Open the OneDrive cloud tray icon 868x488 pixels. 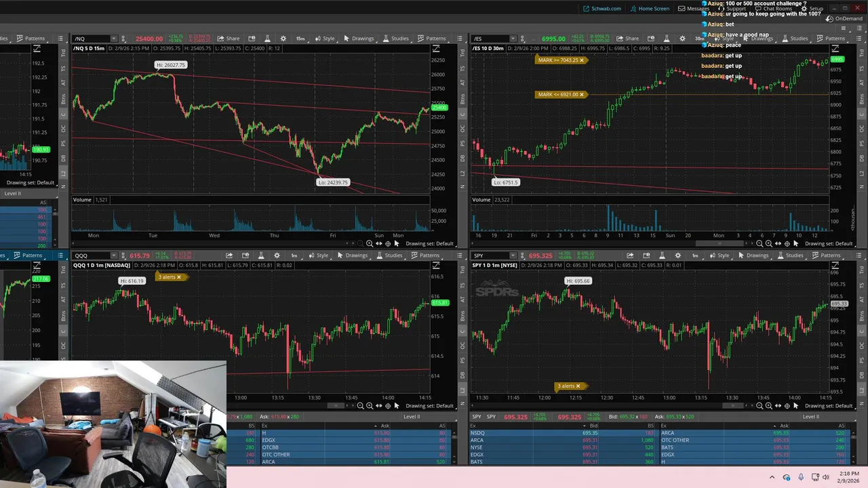pos(787,477)
